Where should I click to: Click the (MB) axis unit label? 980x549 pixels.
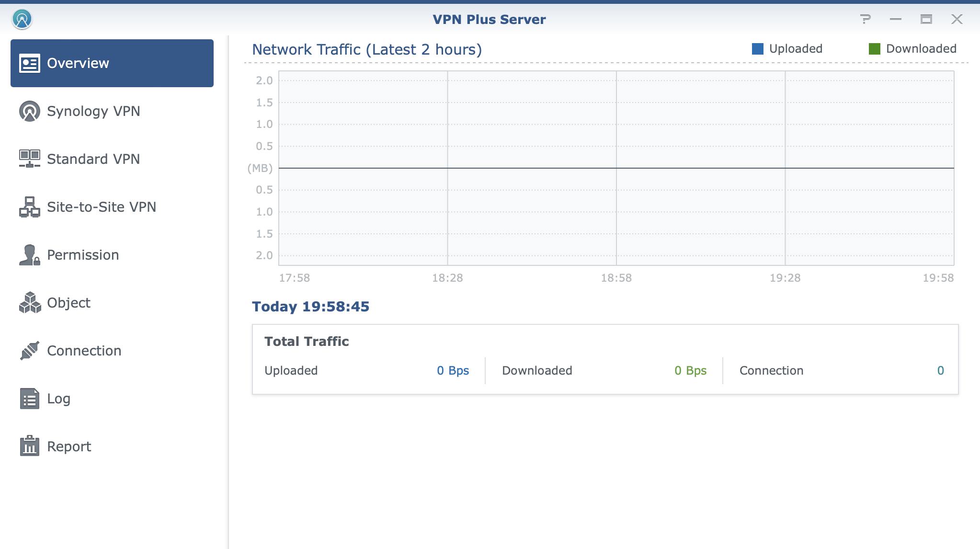pyautogui.click(x=260, y=168)
